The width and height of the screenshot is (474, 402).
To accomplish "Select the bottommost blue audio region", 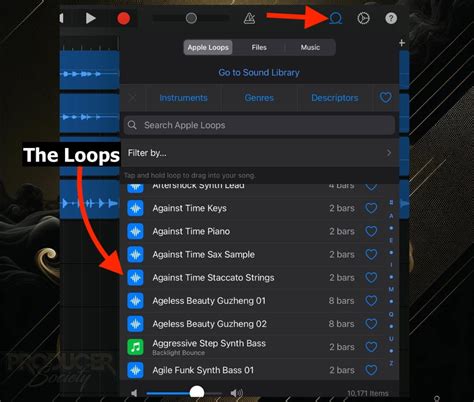I will tap(90, 200).
